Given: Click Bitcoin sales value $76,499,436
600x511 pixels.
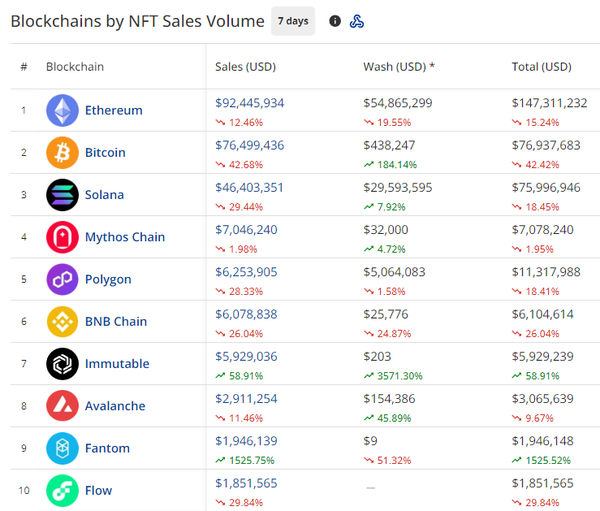Looking at the screenshot, I should pyautogui.click(x=249, y=145).
